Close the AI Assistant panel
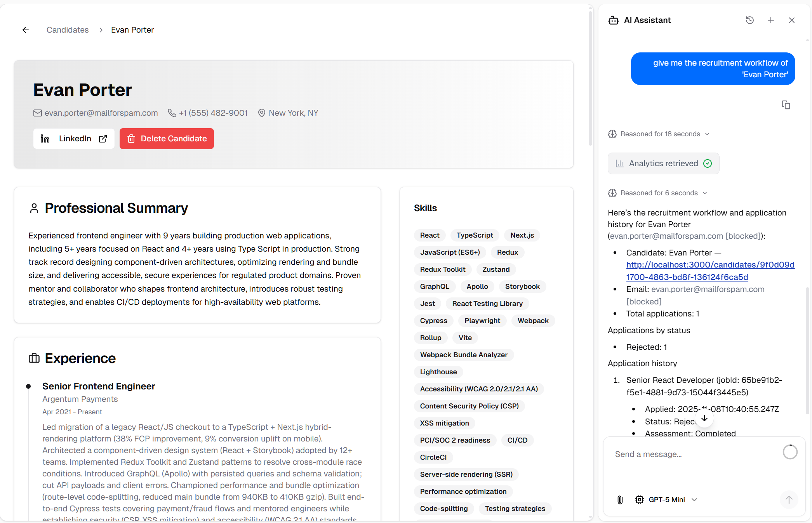The image size is (812, 523). tap(791, 20)
